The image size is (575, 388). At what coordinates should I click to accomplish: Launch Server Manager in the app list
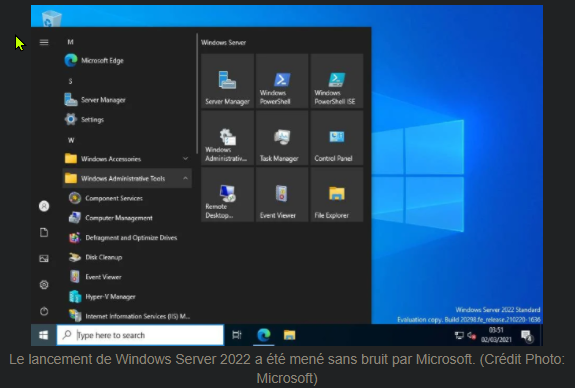[127, 100]
